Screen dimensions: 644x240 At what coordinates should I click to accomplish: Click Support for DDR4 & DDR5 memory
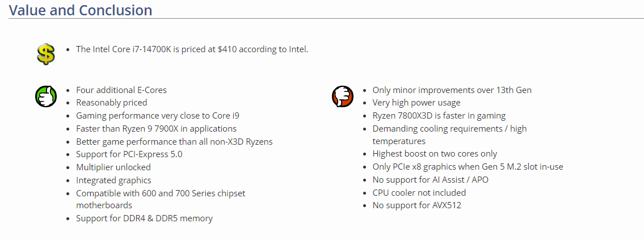point(144,218)
